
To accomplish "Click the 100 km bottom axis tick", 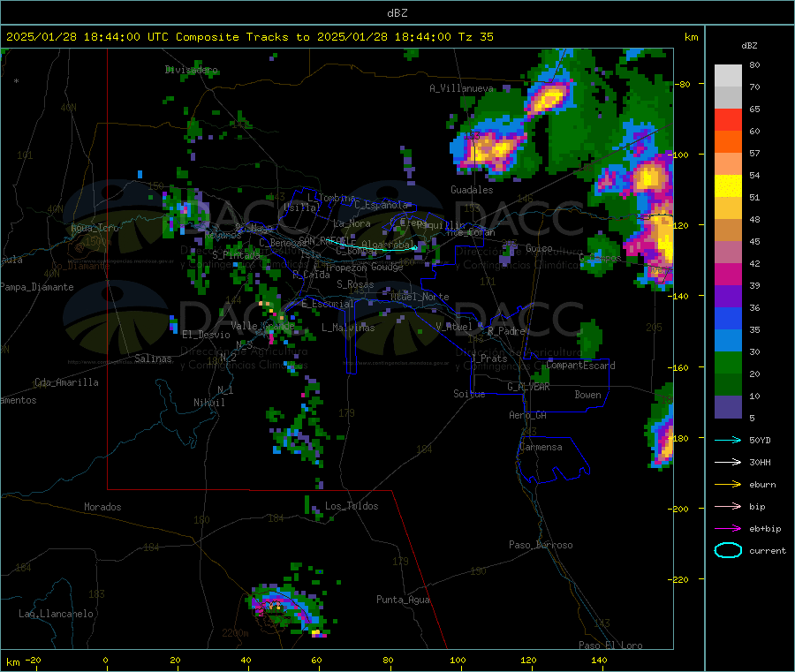I will pos(458,660).
